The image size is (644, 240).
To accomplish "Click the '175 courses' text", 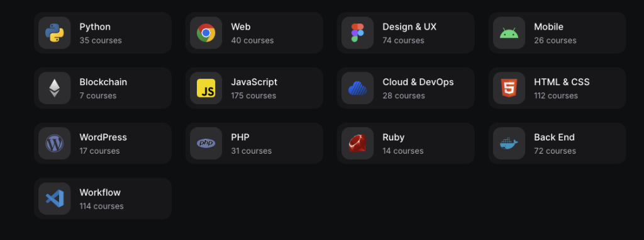I will [253, 96].
